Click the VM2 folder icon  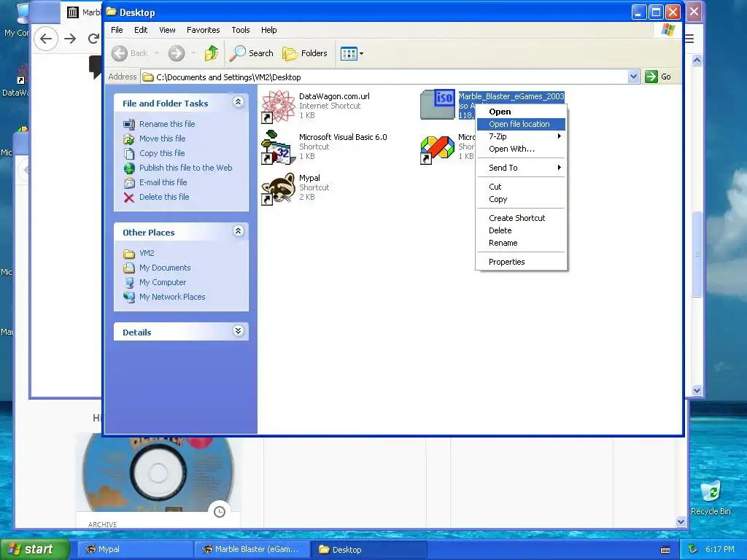(129, 253)
